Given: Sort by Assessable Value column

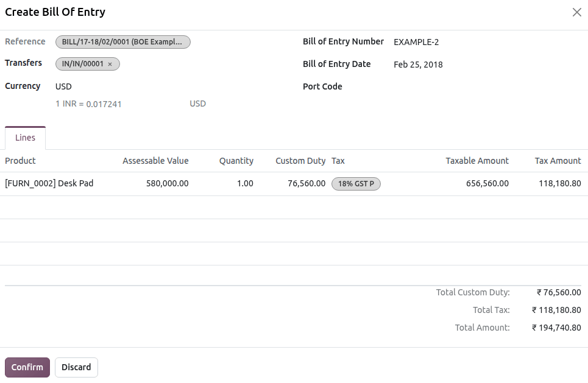Looking at the screenshot, I should pos(155,161).
